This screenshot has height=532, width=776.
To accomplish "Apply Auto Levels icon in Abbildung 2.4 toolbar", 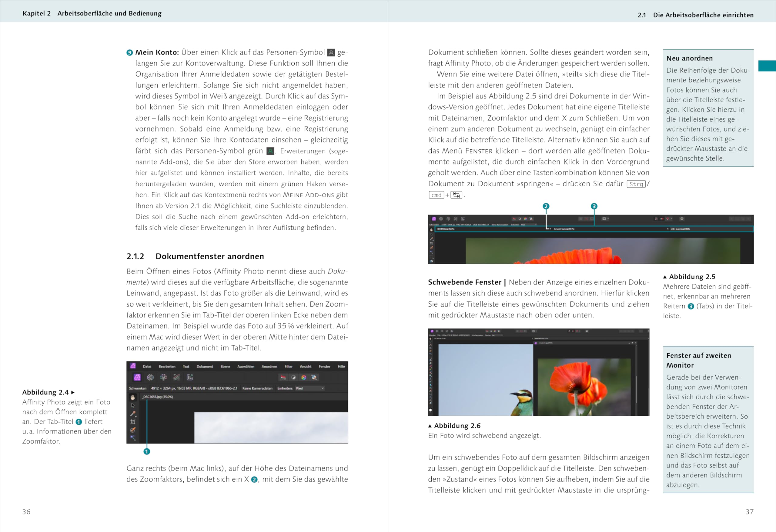I will 283,377.
